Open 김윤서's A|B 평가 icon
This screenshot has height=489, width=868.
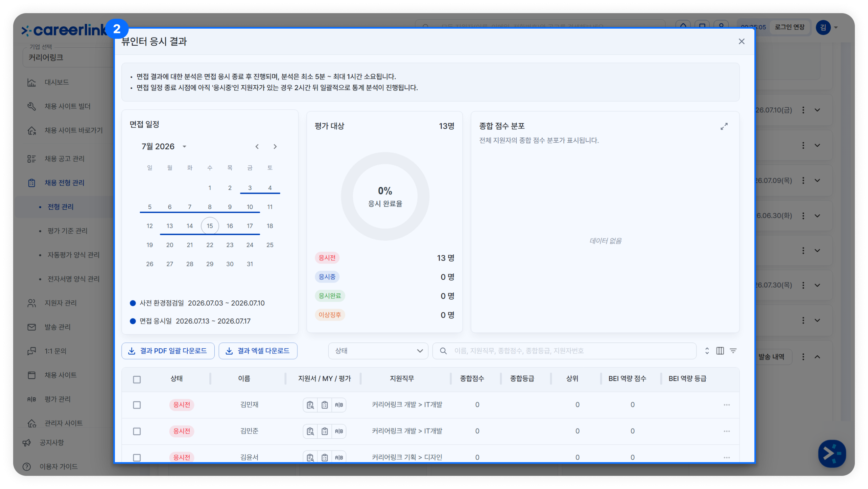[x=339, y=457]
